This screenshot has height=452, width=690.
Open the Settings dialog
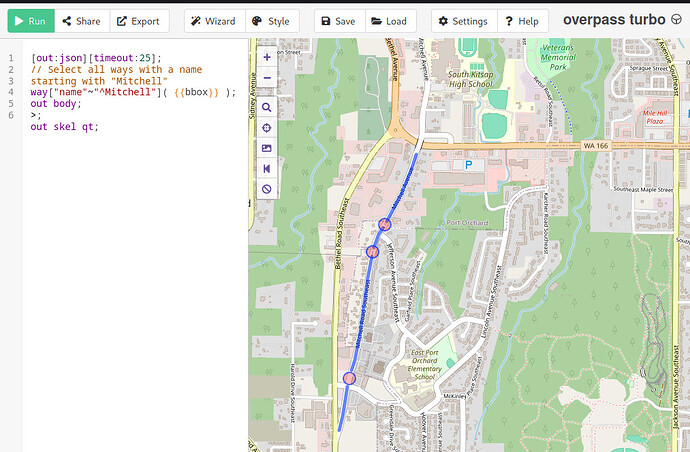point(461,21)
